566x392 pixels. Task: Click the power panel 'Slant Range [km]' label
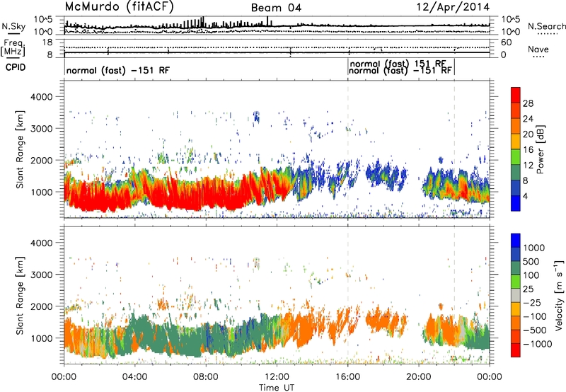[x=20, y=149]
